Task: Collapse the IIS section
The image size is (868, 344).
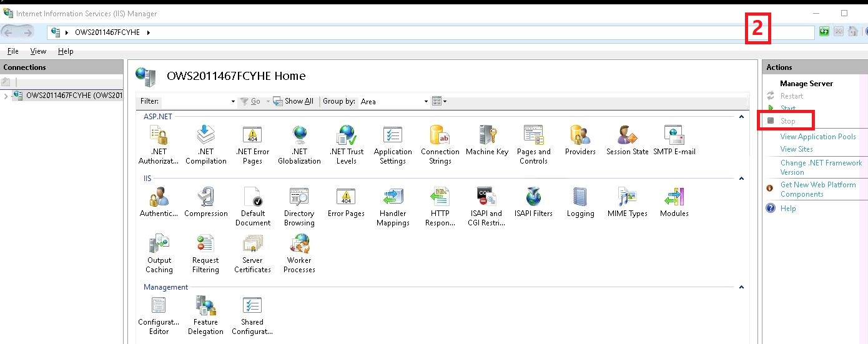Action: (x=741, y=179)
